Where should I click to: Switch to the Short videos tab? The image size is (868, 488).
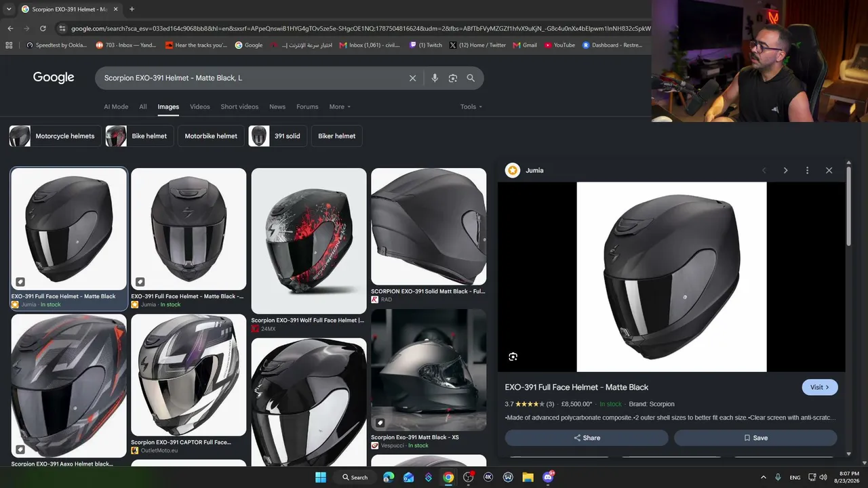[x=239, y=106]
